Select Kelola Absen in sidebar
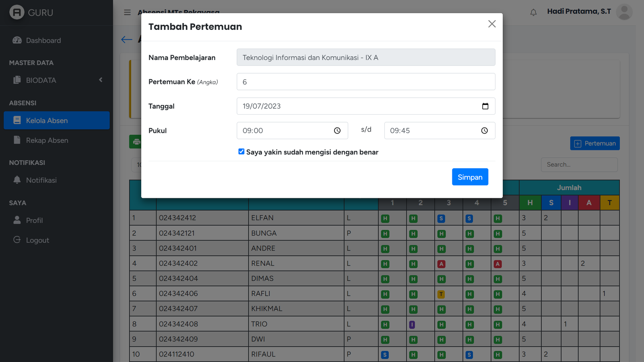 pyautogui.click(x=56, y=121)
